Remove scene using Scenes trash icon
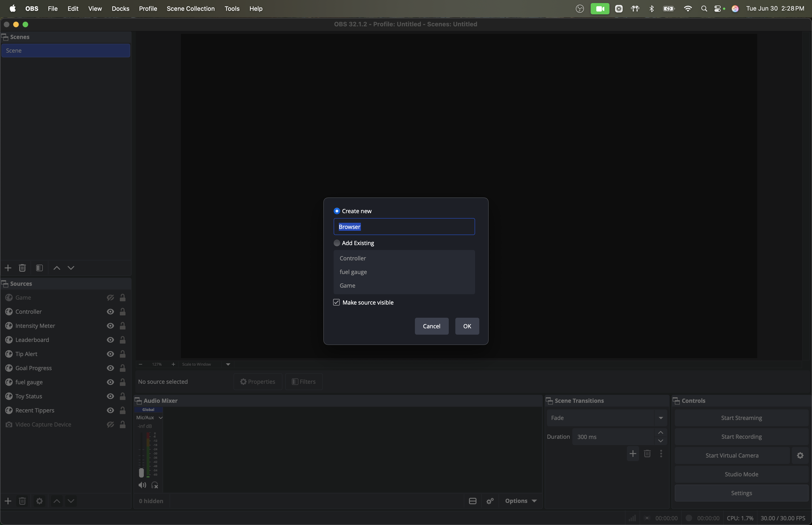The height and width of the screenshot is (525, 812). tap(22, 268)
